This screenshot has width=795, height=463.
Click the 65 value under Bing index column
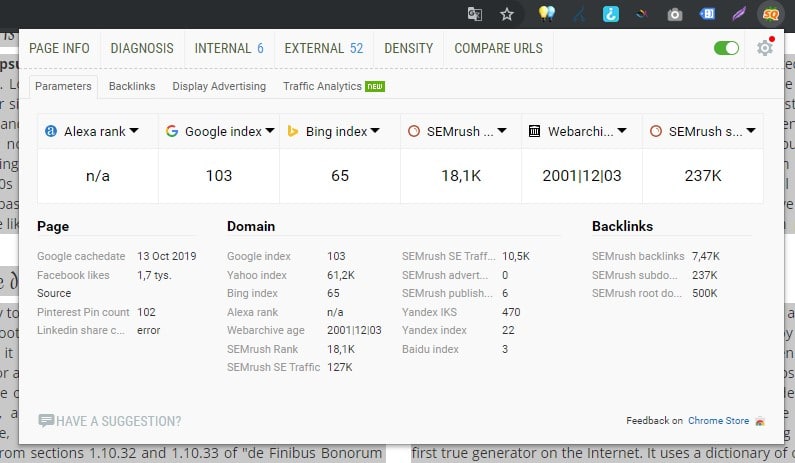[340, 175]
